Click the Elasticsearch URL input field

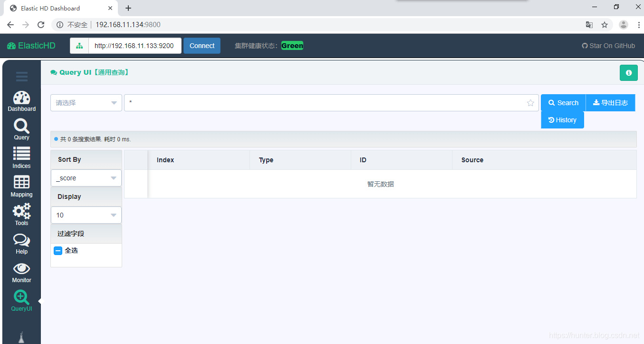pos(135,46)
